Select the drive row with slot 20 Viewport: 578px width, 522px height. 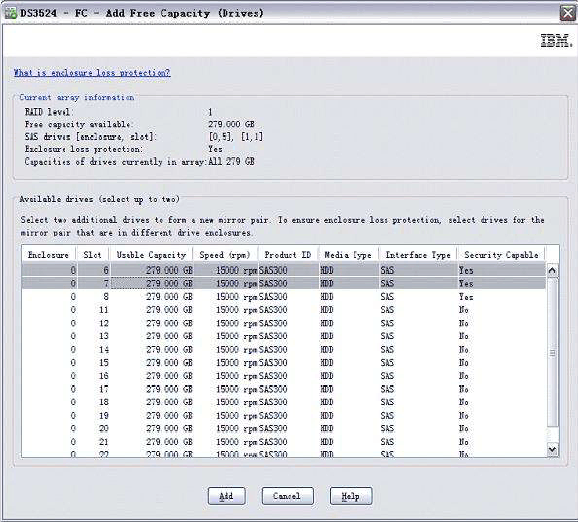tap(283, 429)
